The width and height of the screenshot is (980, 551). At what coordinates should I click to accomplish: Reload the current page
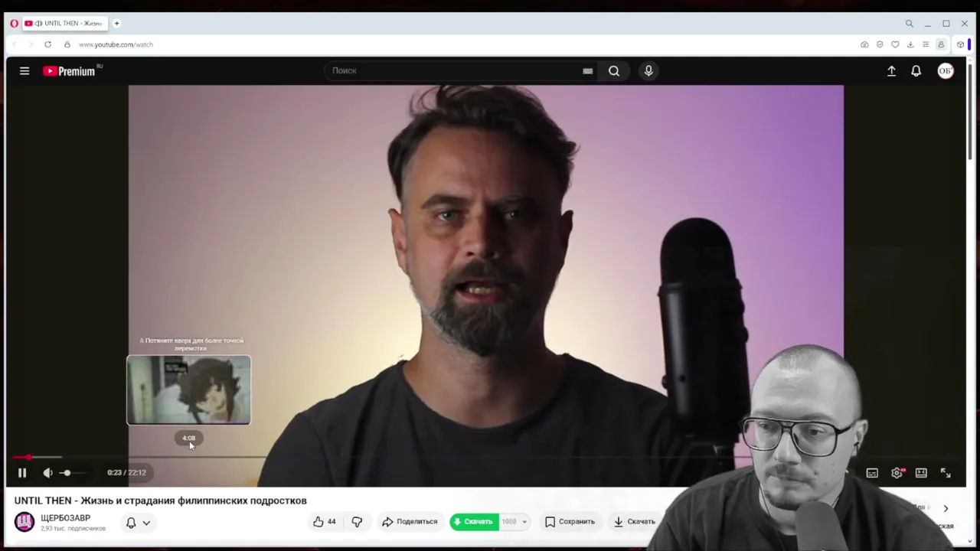tap(47, 44)
